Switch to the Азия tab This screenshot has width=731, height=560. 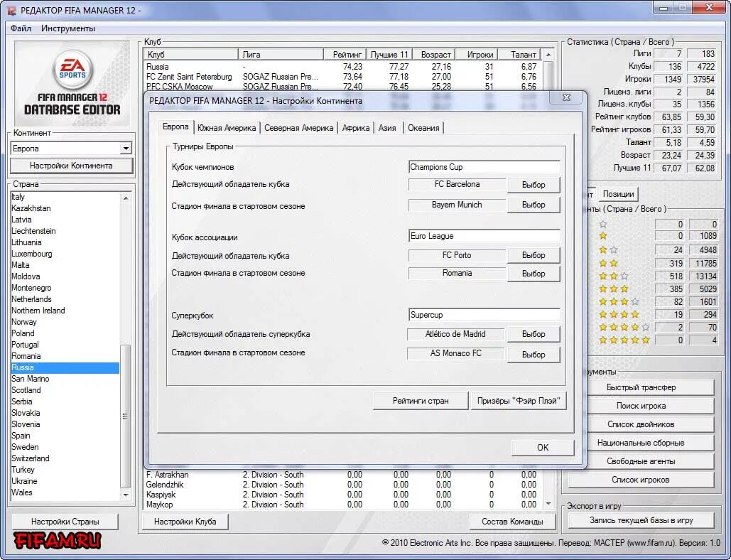(387, 128)
